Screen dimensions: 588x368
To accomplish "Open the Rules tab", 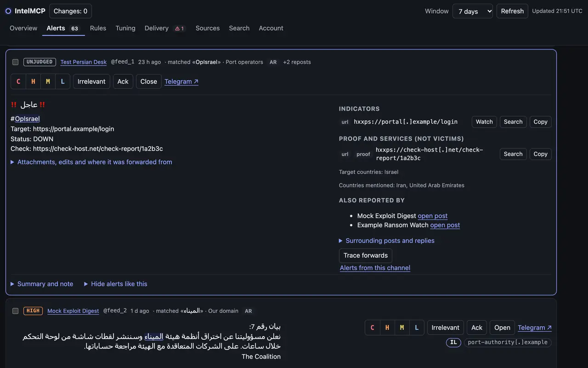I will pos(98,28).
